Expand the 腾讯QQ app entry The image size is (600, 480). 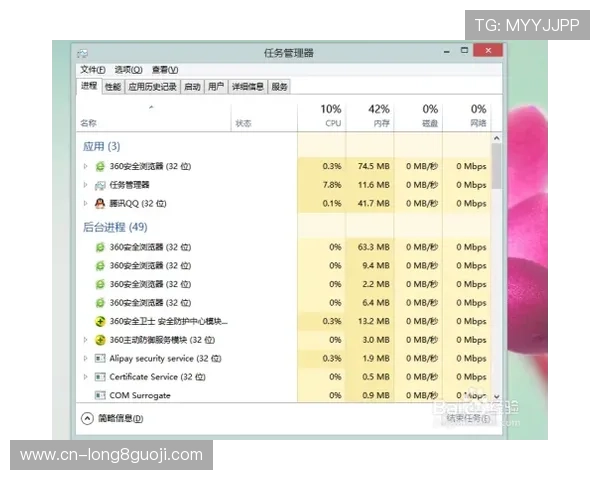[x=85, y=203]
